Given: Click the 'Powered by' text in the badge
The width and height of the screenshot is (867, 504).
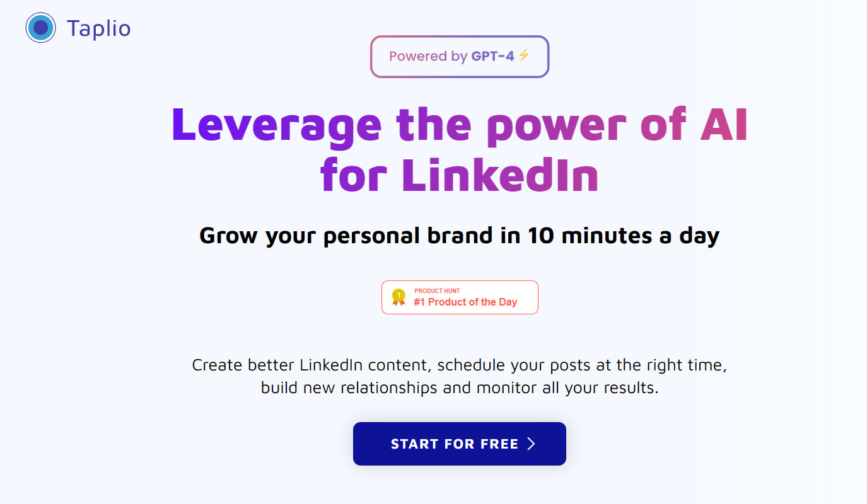Looking at the screenshot, I should click(x=428, y=56).
